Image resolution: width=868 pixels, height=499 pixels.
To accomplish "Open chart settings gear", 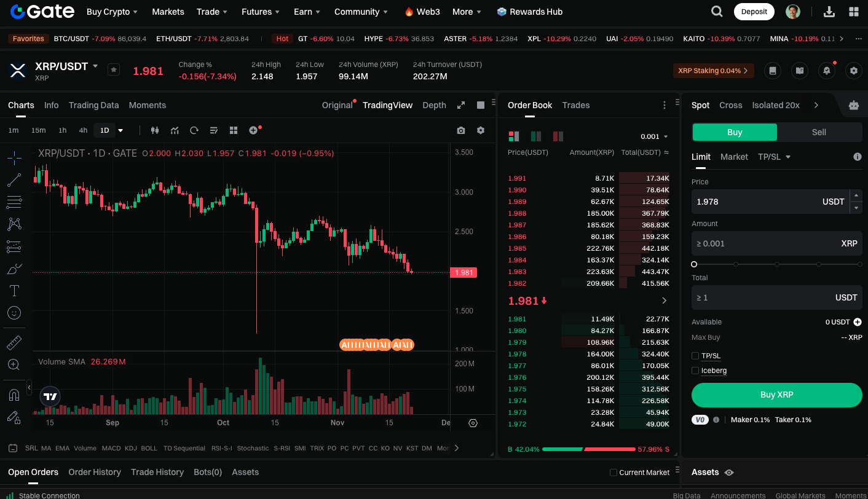I will click(x=481, y=130).
